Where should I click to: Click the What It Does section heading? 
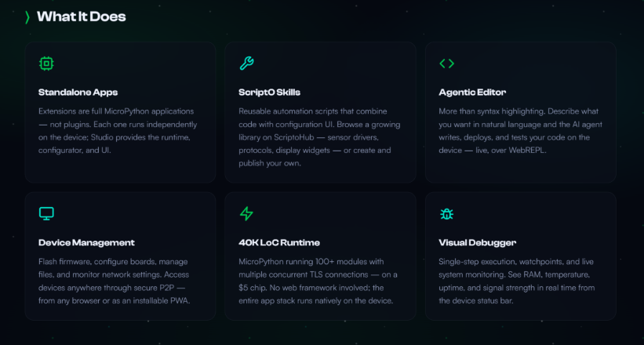(x=81, y=16)
